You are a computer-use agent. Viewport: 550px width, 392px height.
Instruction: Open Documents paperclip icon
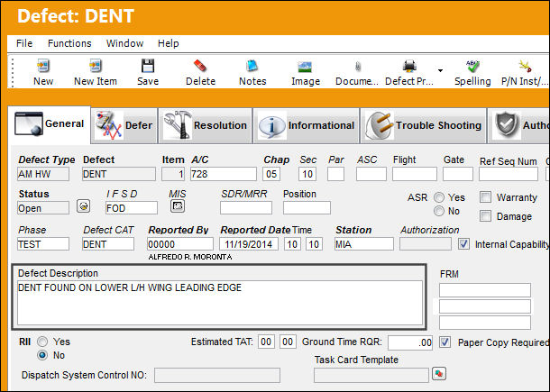(357, 67)
